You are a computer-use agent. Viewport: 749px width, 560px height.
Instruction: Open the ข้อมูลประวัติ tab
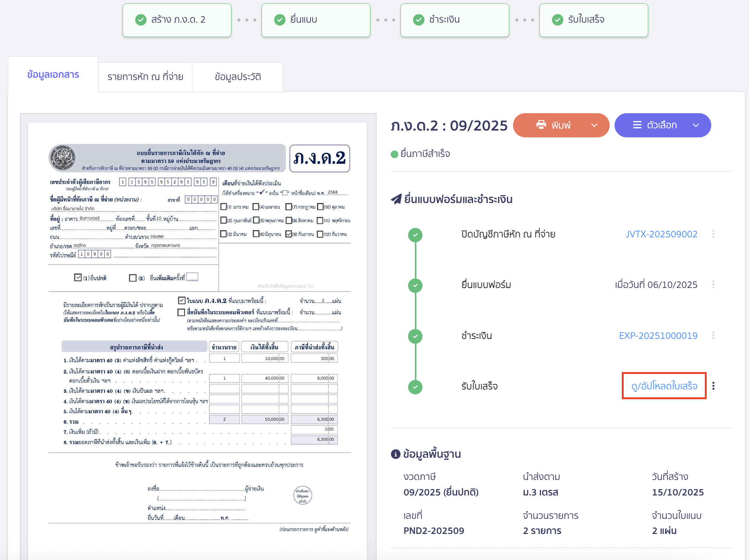(x=238, y=77)
